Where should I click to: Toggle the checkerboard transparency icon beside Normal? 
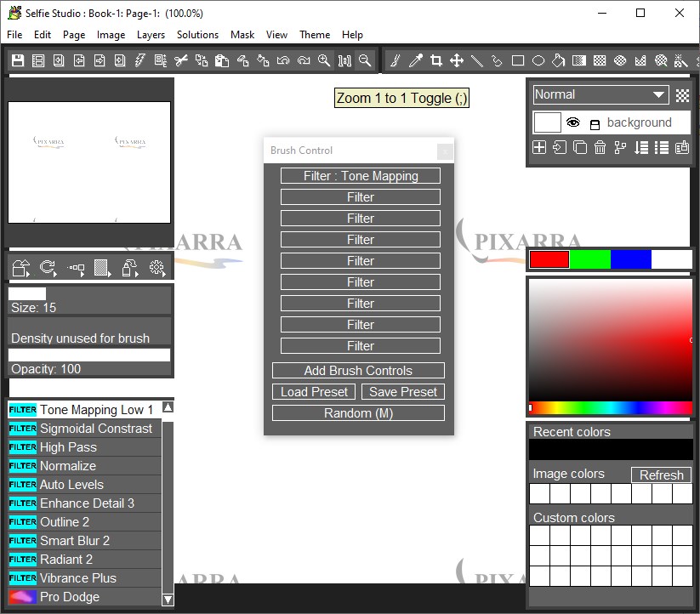coord(682,95)
